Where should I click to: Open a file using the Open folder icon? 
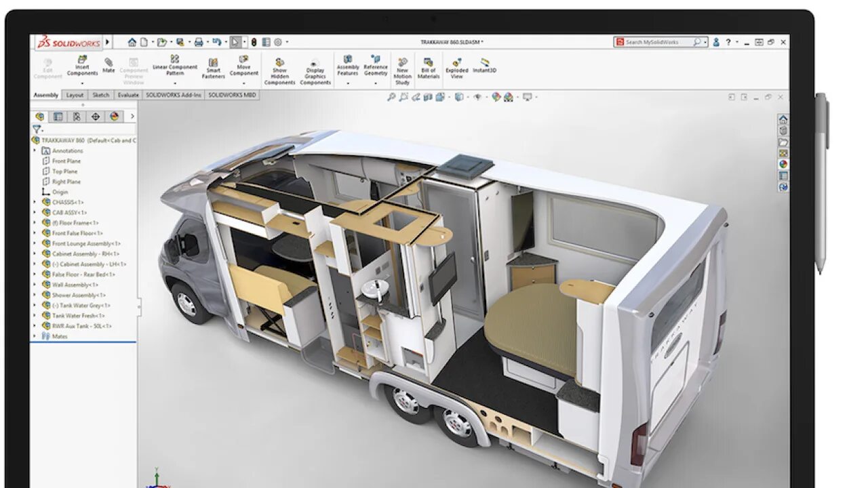pos(162,42)
